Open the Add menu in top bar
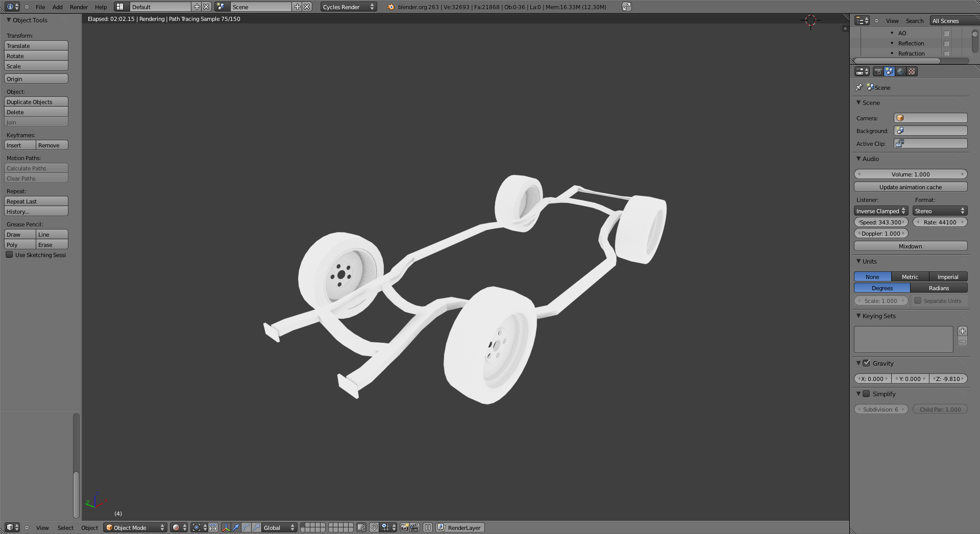980x534 pixels. coord(58,7)
